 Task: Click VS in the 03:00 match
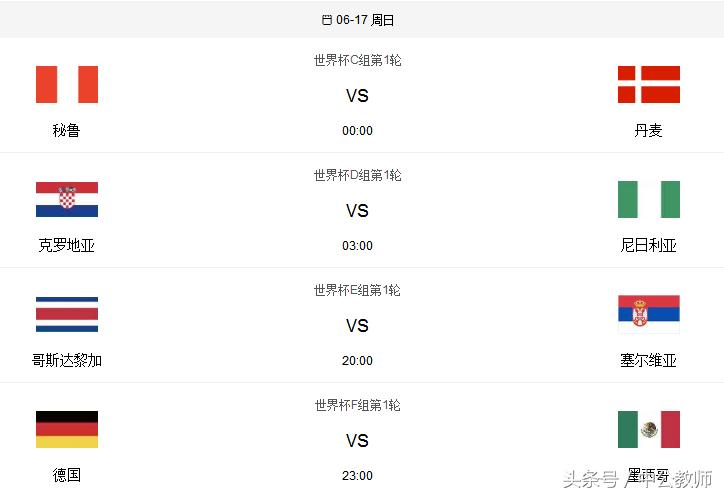coord(357,211)
